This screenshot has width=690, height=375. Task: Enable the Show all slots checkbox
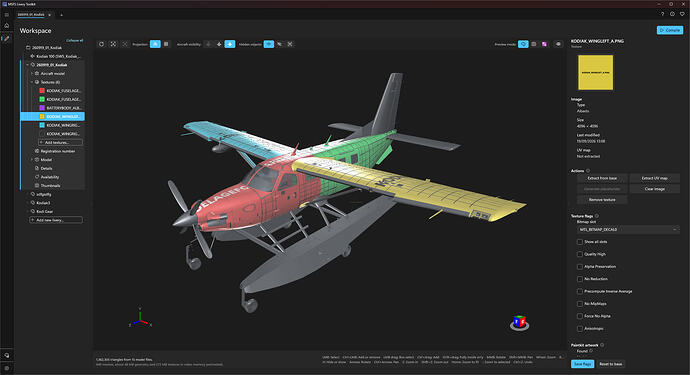[580, 242]
